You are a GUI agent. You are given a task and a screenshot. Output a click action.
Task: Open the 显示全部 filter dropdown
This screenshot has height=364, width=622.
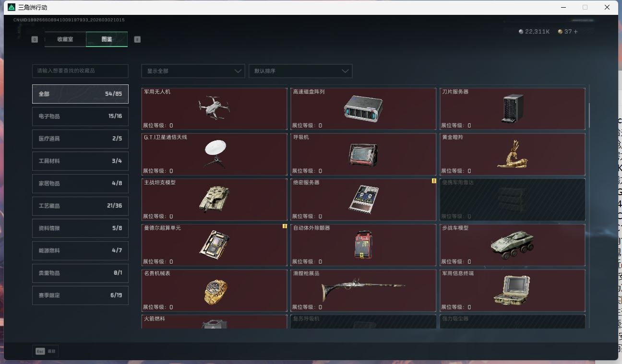click(192, 70)
